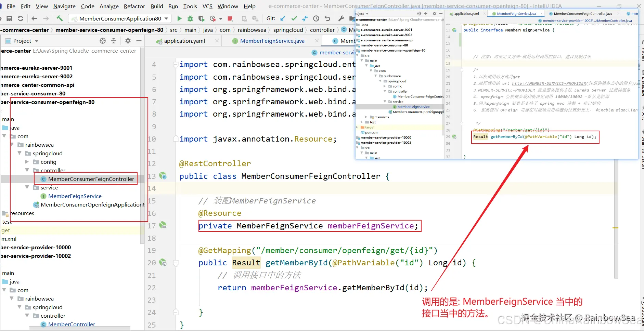Run MemberConsumerApplication80 with the green play icon
Viewport: 644px width, 331px height.
tap(179, 18)
